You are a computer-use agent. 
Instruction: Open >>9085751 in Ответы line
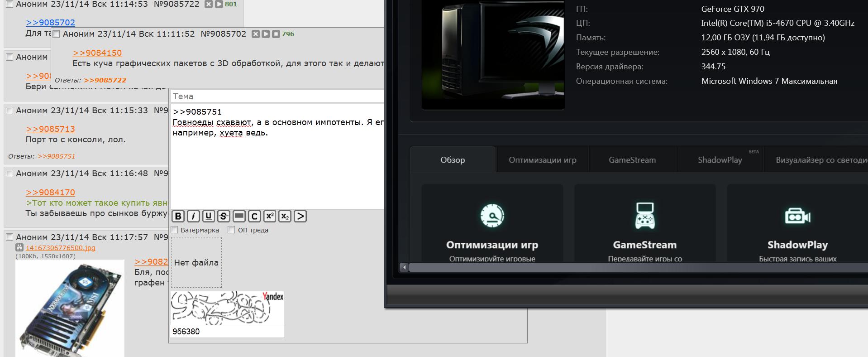tap(56, 156)
